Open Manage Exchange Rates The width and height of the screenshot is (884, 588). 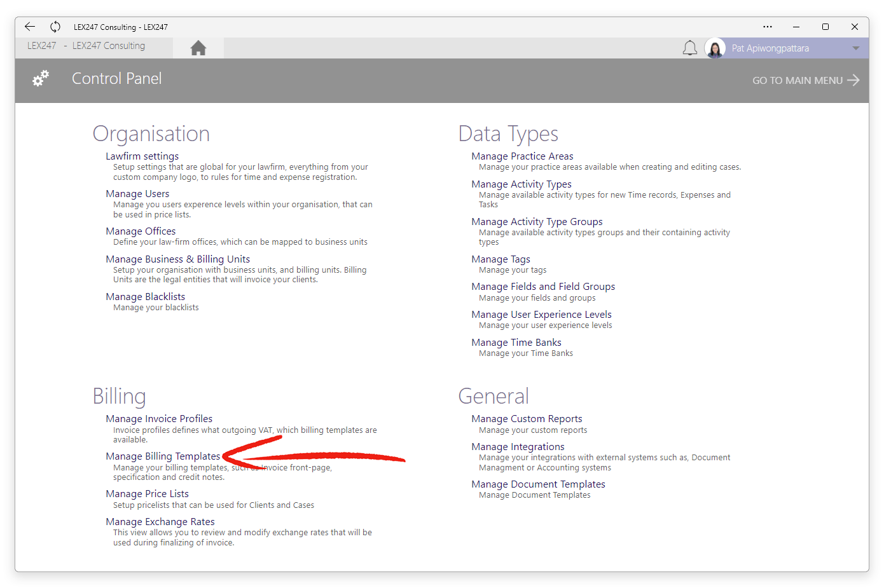click(160, 522)
